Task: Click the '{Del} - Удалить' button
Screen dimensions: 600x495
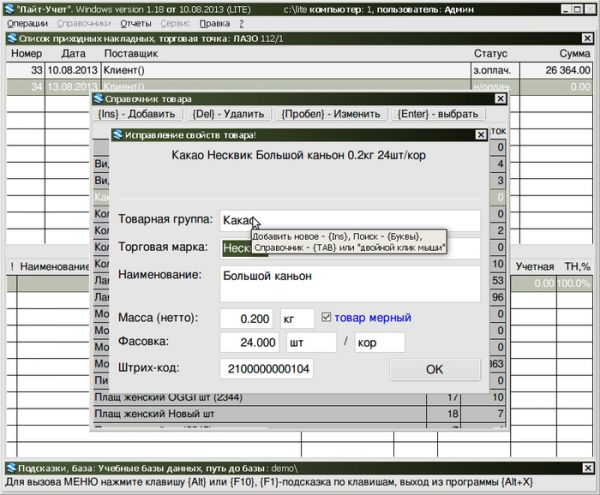Action: click(x=229, y=115)
